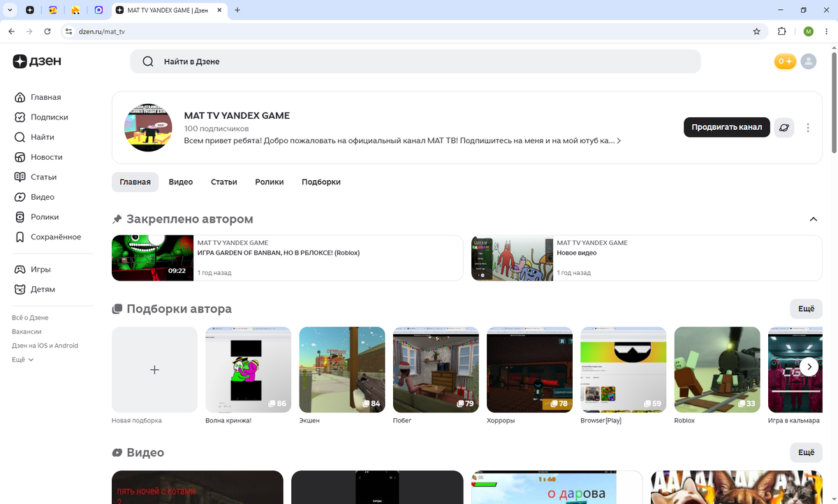Switch to the Ролики channel tab
838x504 pixels.
(269, 181)
